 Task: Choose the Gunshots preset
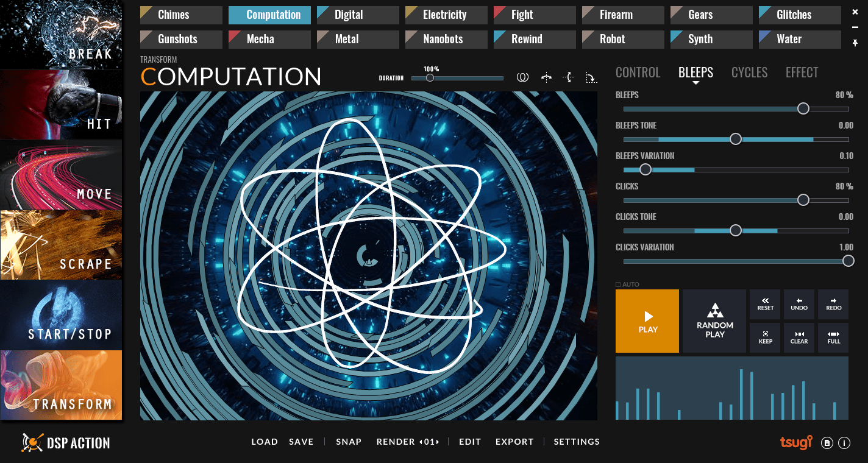pyautogui.click(x=181, y=39)
